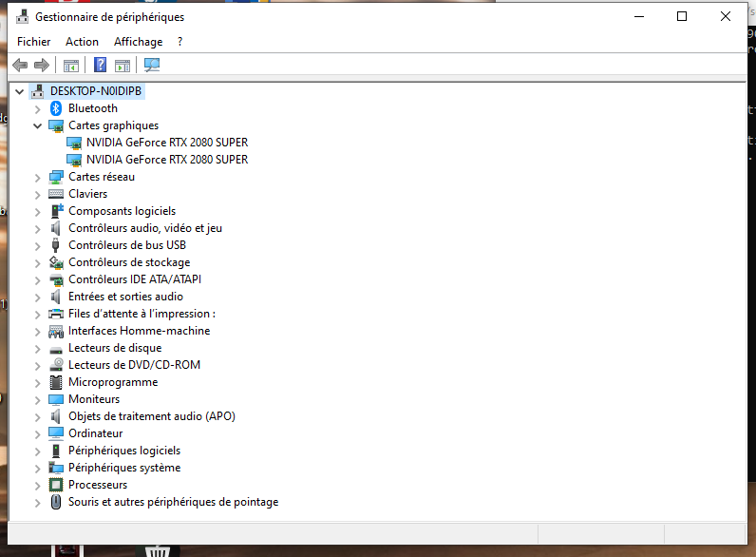Collapse the DESKTOP-N0IDIPB root node

coord(19,91)
